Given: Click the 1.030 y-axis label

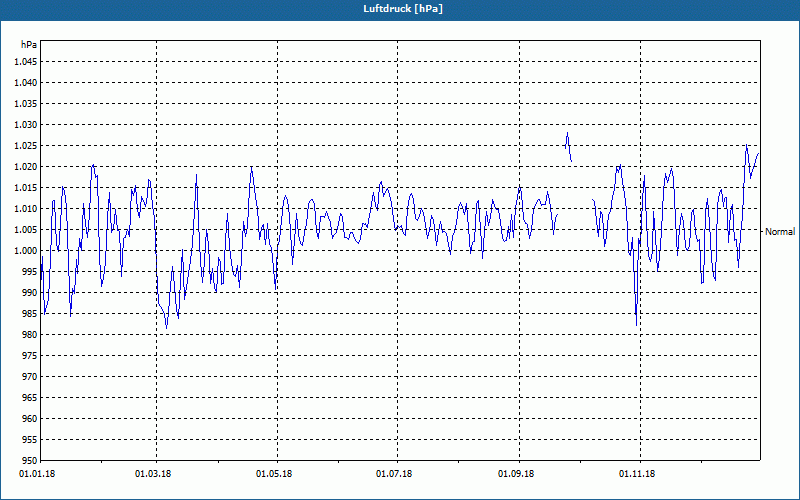Looking at the screenshot, I should point(26,124).
